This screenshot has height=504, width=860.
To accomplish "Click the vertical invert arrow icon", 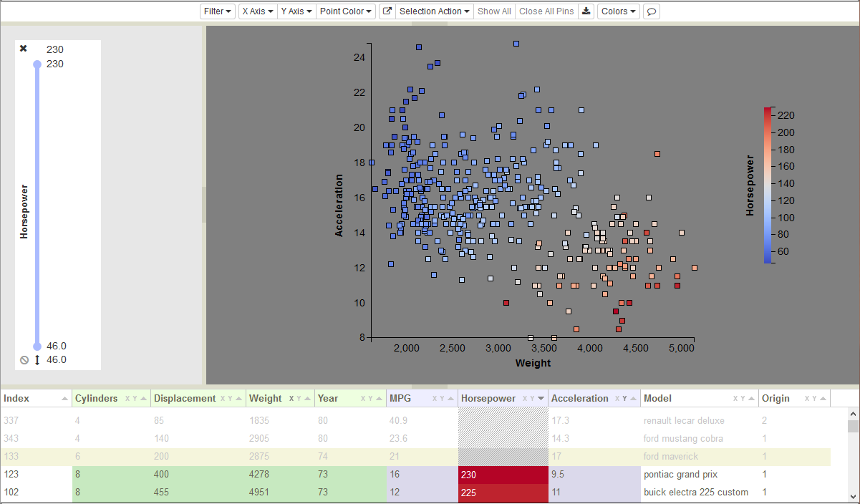I will (x=37, y=360).
